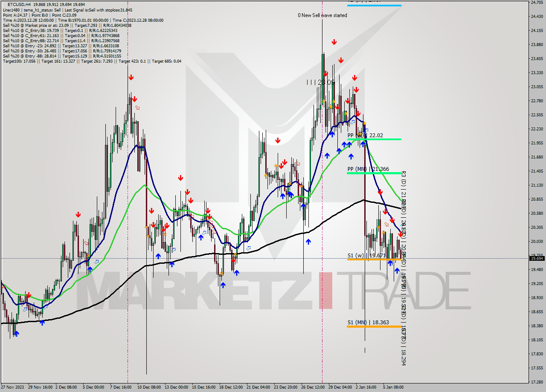Screen dimensions: 546x392
Task: Click the 22.230 price axis value
Action: click(x=536, y=129)
